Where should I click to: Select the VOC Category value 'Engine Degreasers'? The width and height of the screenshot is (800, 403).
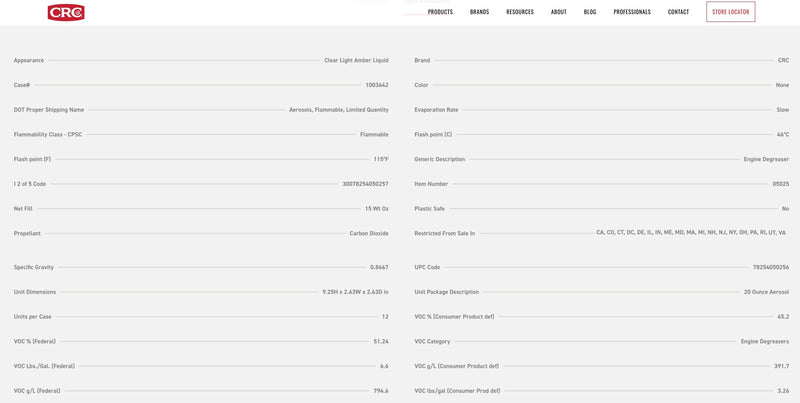pos(765,341)
